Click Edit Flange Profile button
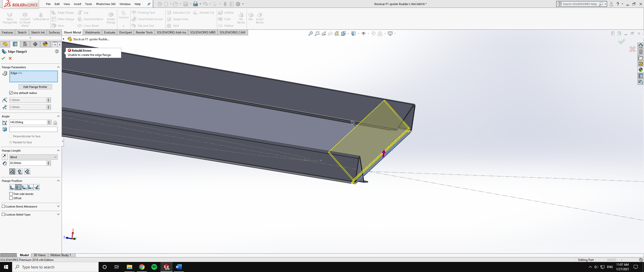644x272 pixels. (x=35, y=87)
